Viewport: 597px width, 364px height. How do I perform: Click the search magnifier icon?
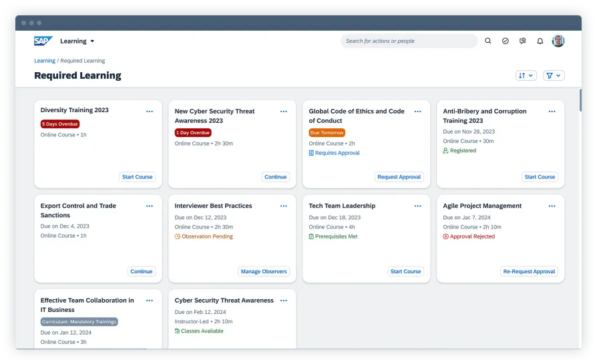[488, 41]
